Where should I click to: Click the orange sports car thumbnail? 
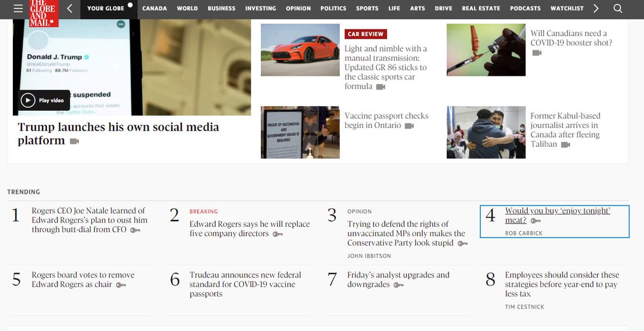[x=300, y=50]
